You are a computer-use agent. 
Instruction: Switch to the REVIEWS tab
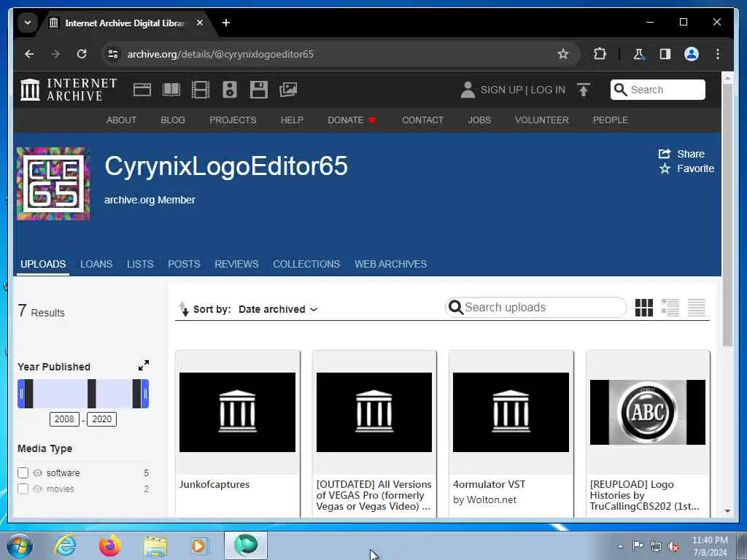click(x=236, y=264)
